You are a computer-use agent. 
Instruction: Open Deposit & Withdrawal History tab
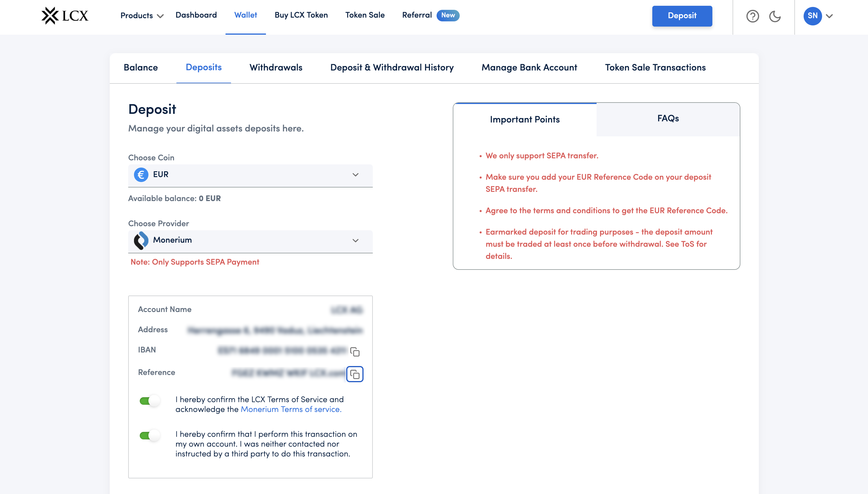click(x=392, y=68)
